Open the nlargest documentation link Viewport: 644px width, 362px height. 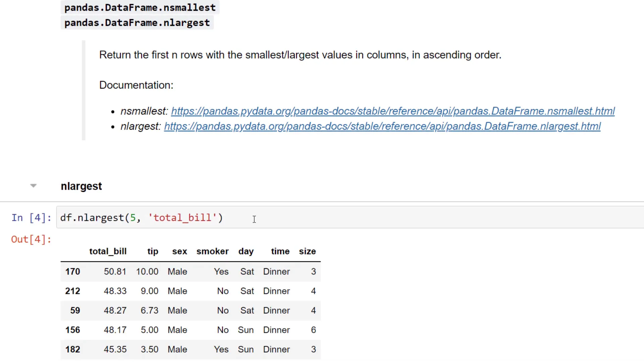pyautogui.click(x=382, y=126)
